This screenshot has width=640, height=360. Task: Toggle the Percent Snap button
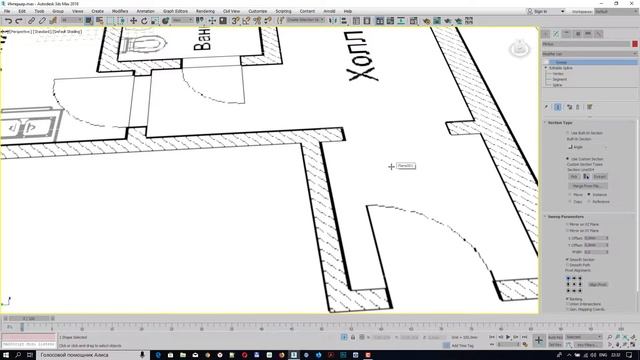point(257,21)
